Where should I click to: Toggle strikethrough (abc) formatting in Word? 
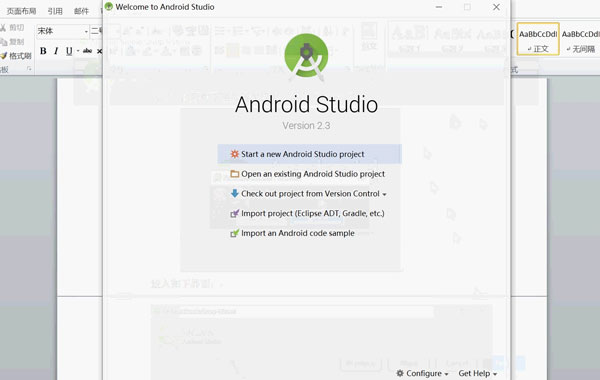pos(88,51)
